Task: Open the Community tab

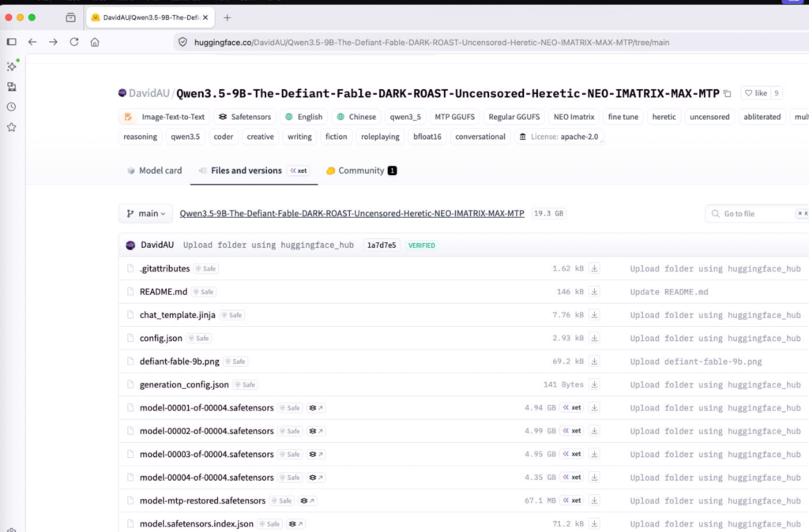Action: click(361, 170)
